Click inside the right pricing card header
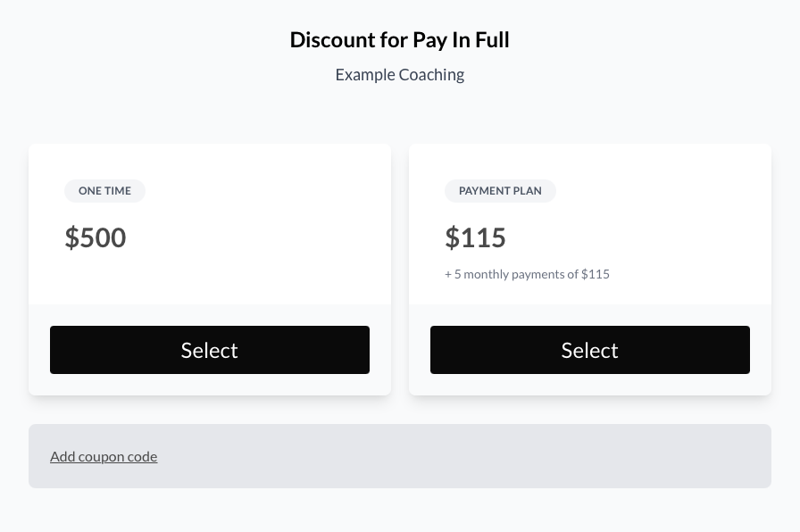The height and width of the screenshot is (532, 800). point(589,223)
